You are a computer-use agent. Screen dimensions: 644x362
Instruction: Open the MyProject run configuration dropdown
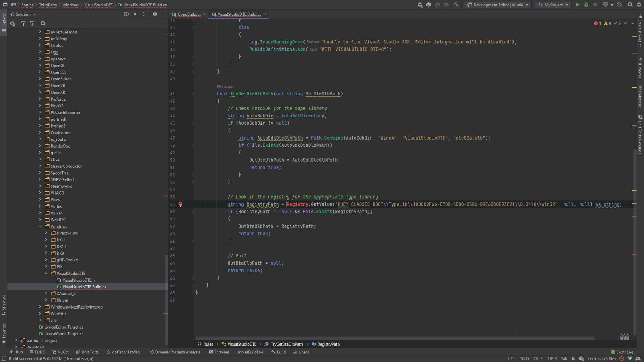pos(553,5)
